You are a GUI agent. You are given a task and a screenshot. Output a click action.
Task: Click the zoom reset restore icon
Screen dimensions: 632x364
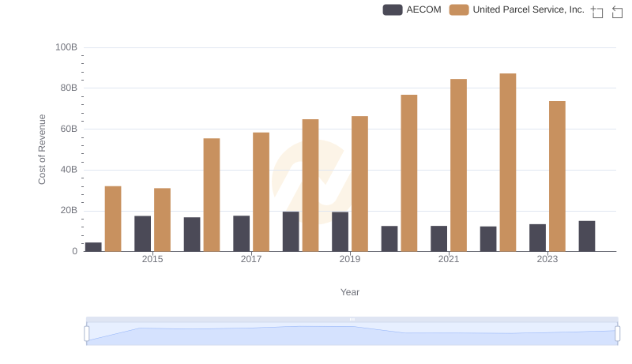[x=617, y=12]
